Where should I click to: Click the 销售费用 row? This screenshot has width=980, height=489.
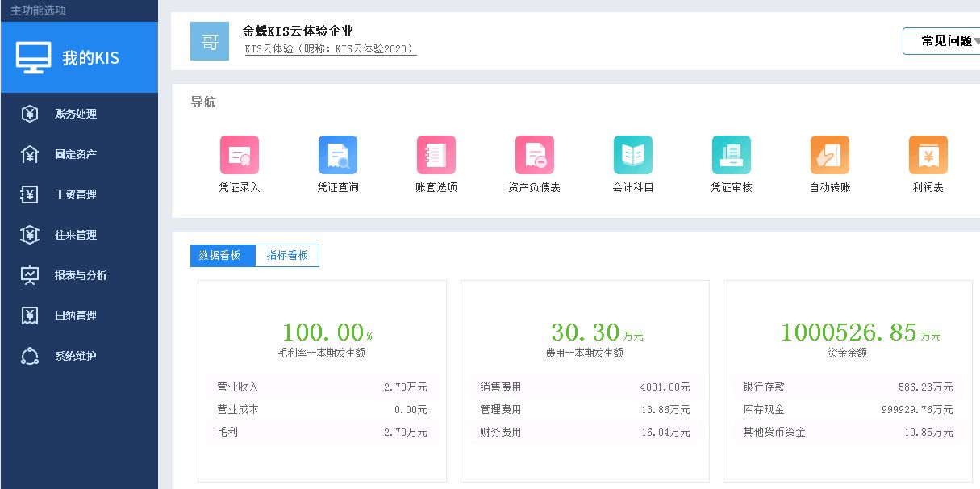click(585, 387)
